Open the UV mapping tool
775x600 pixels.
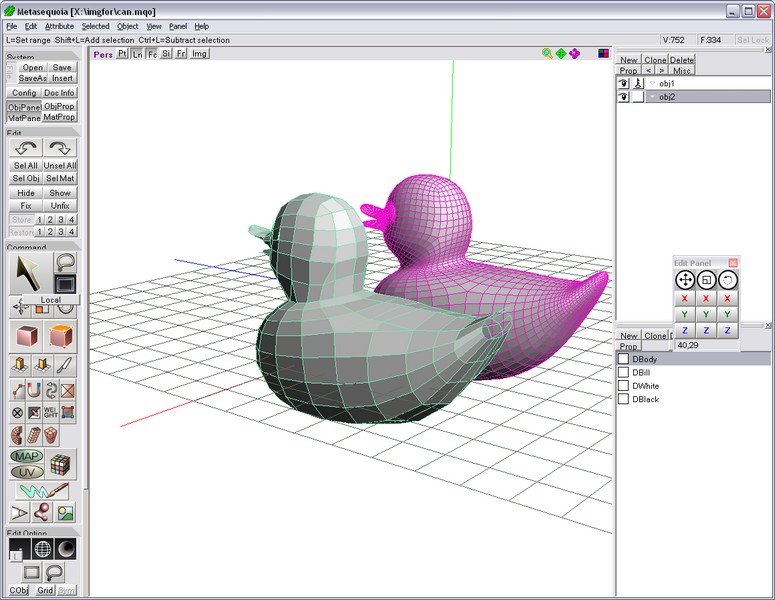[x=26, y=471]
